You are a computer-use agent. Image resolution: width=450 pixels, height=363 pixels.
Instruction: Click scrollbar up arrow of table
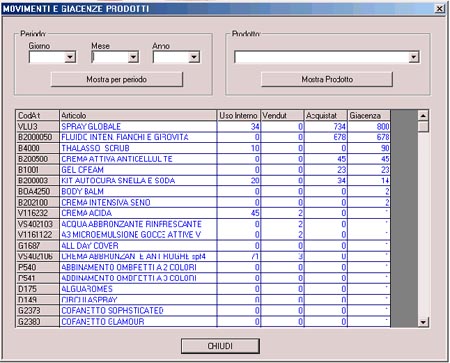(x=423, y=116)
